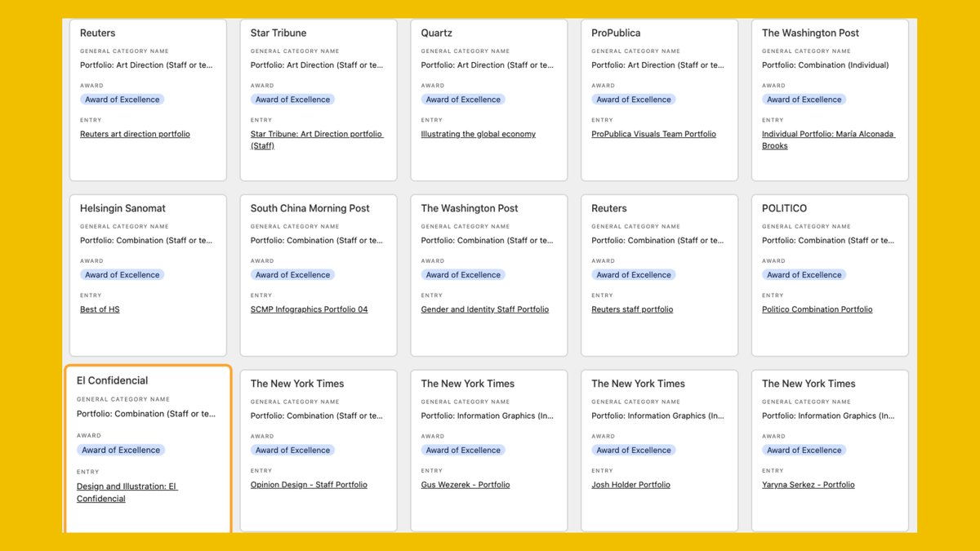
Task: Click Award of Excellence badge in Helsingin Sanomat card
Action: (x=122, y=275)
